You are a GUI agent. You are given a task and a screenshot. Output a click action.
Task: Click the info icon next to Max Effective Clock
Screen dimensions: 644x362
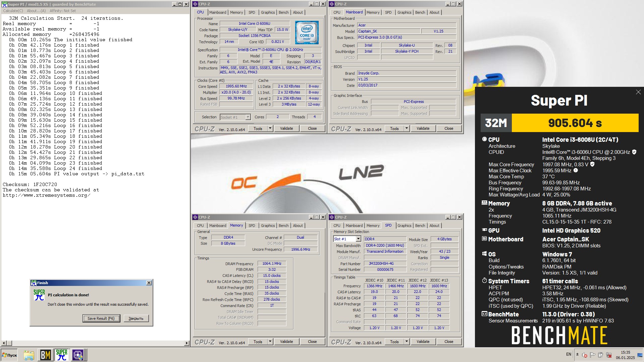(x=576, y=170)
